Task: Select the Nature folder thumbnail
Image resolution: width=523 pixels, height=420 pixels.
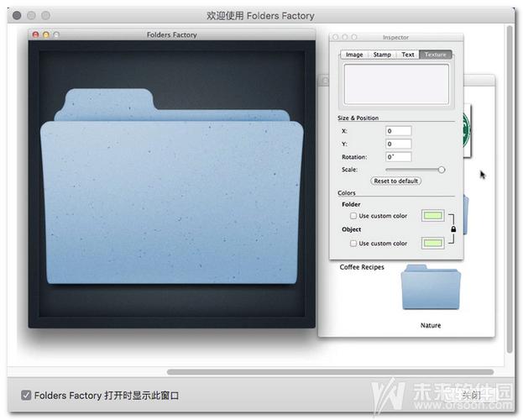Action: [x=431, y=287]
